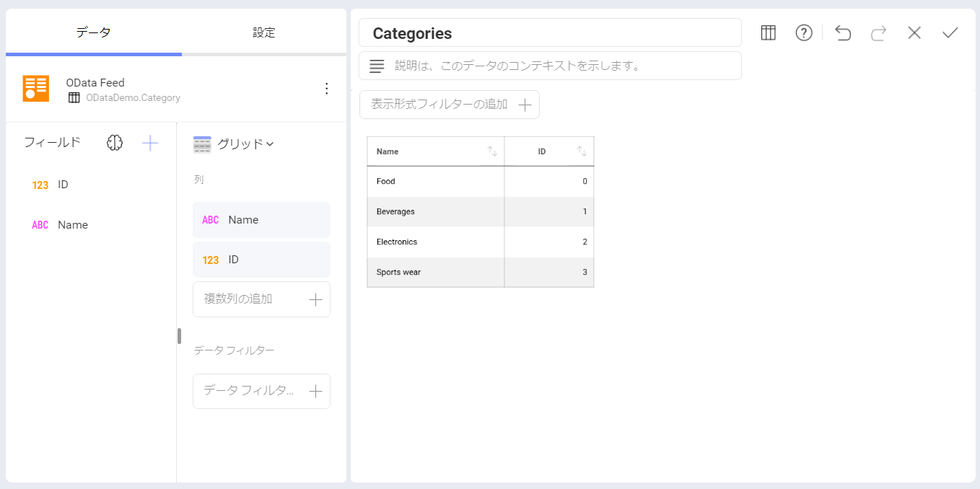Click the ID value 1 cell
This screenshot has height=489, width=980.
[x=549, y=212]
